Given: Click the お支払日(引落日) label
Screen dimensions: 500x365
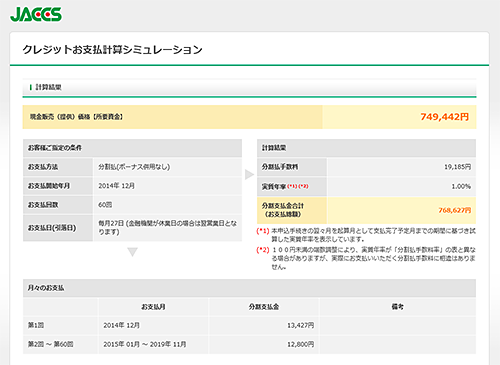Looking at the screenshot, I should pyautogui.click(x=52, y=228).
